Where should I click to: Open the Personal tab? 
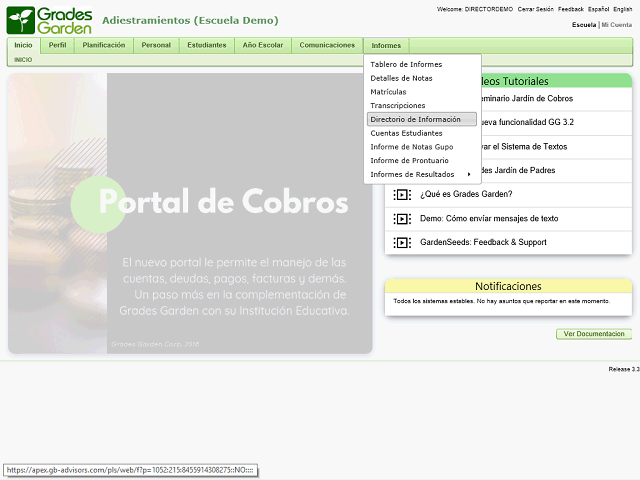coord(156,45)
